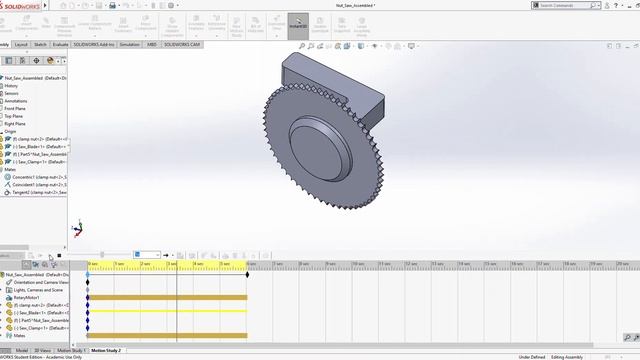The height and width of the screenshot is (360, 640).
Task: Open the Evaluate tab
Action: [x=60, y=44]
